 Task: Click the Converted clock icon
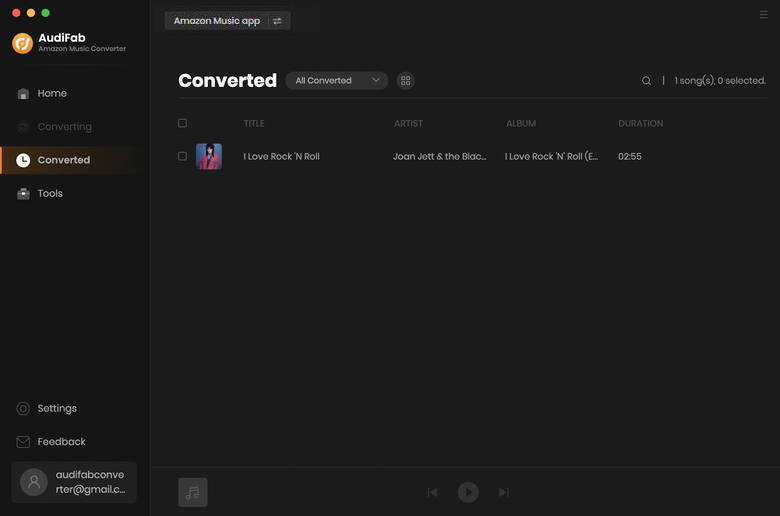tap(23, 160)
